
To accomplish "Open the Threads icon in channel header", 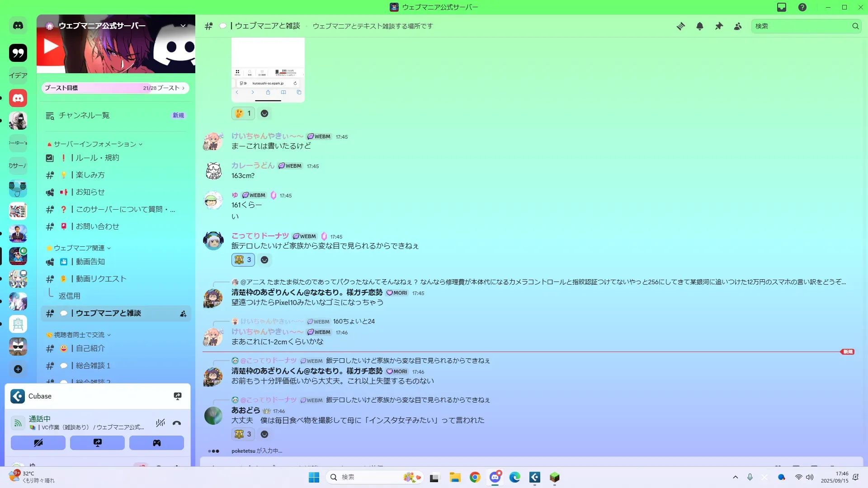I will (680, 26).
